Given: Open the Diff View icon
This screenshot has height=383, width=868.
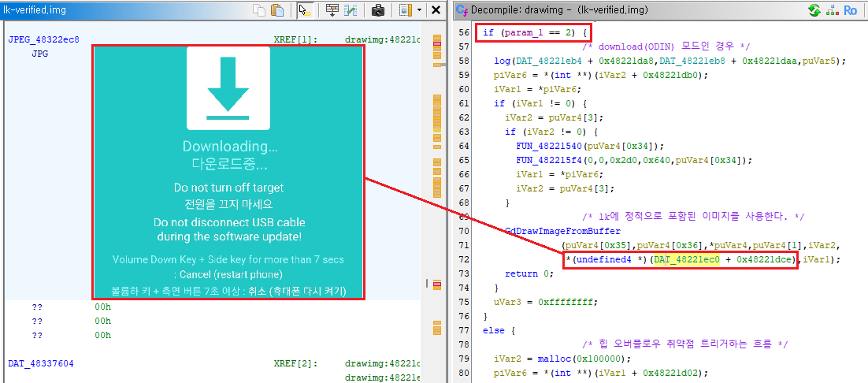Looking at the screenshot, I should point(351,10).
